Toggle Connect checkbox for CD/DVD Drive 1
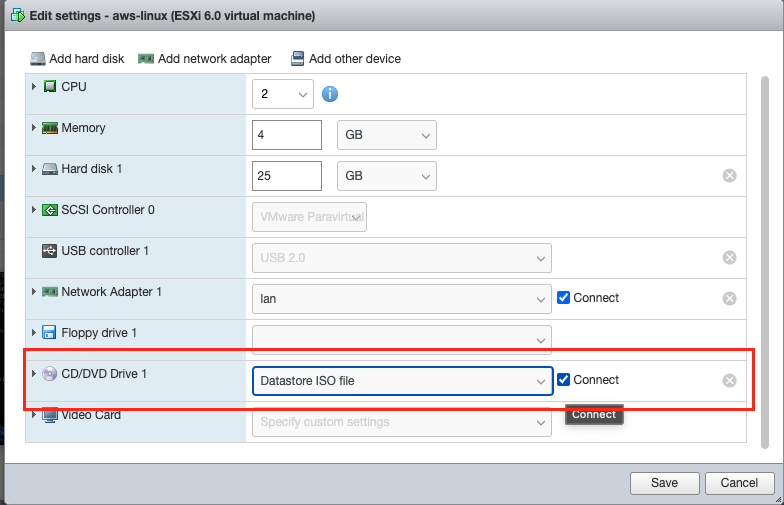Viewport: 784px width, 505px height. pyautogui.click(x=564, y=380)
